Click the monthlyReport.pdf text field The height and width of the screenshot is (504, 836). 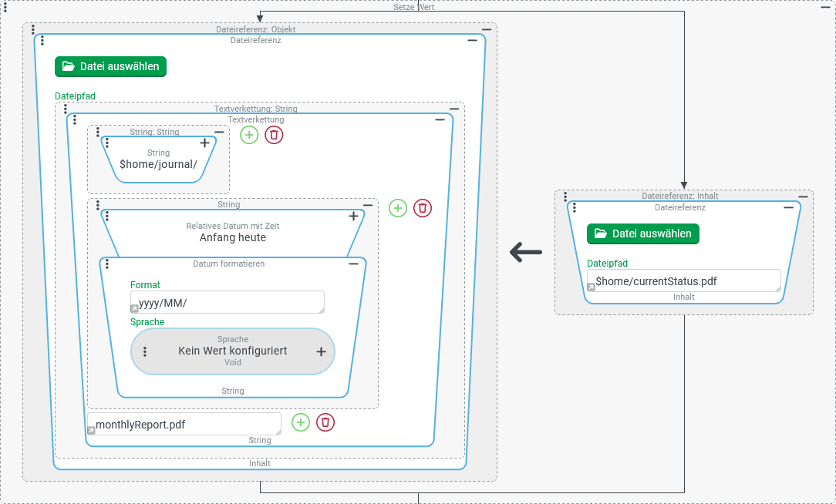coord(184,424)
